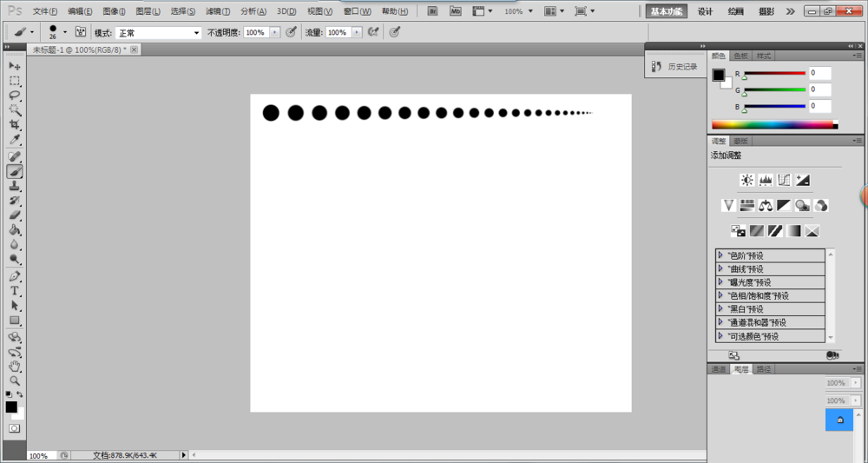Image resolution: width=868 pixels, height=463 pixels.
Task: Toggle the brush panel button
Action: tap(81, 32)
